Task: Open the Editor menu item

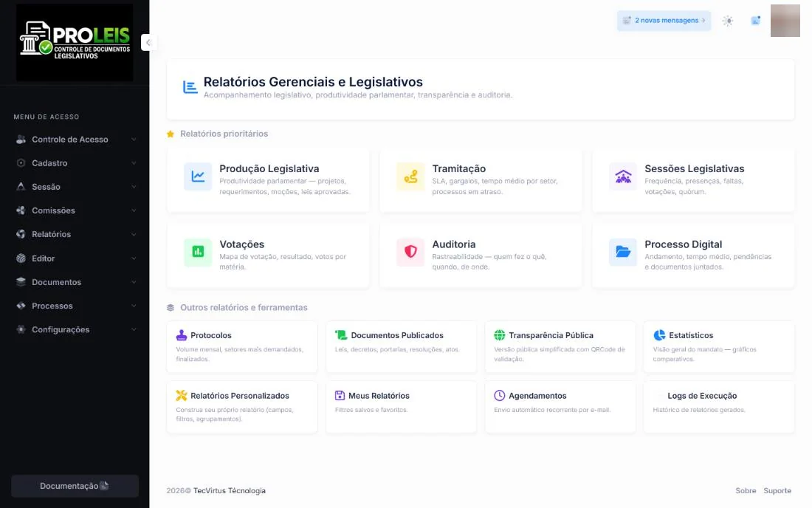Action: coord(75,258)
